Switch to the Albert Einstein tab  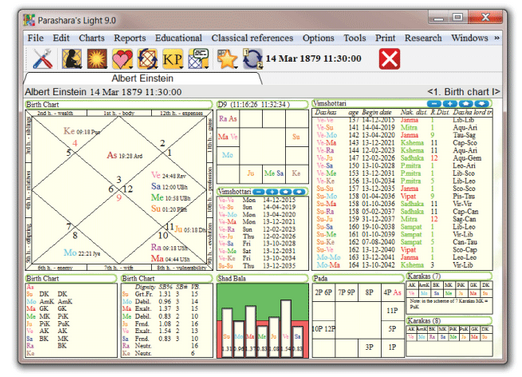click(143, 78)
